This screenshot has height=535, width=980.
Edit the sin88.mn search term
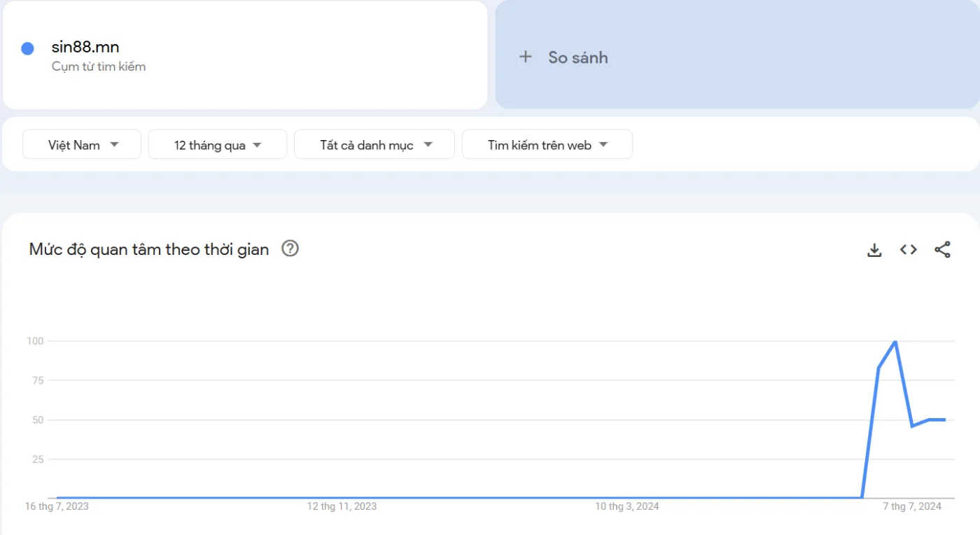(x=85, y=48)
